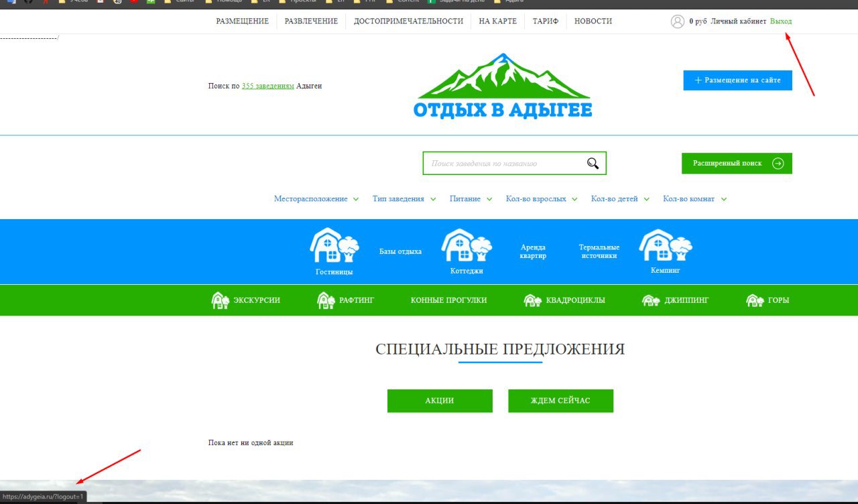Open the ТАРИФ menu item
This screenshot has width=858, height=504.
pyautogui.click(x=546, y=21)
